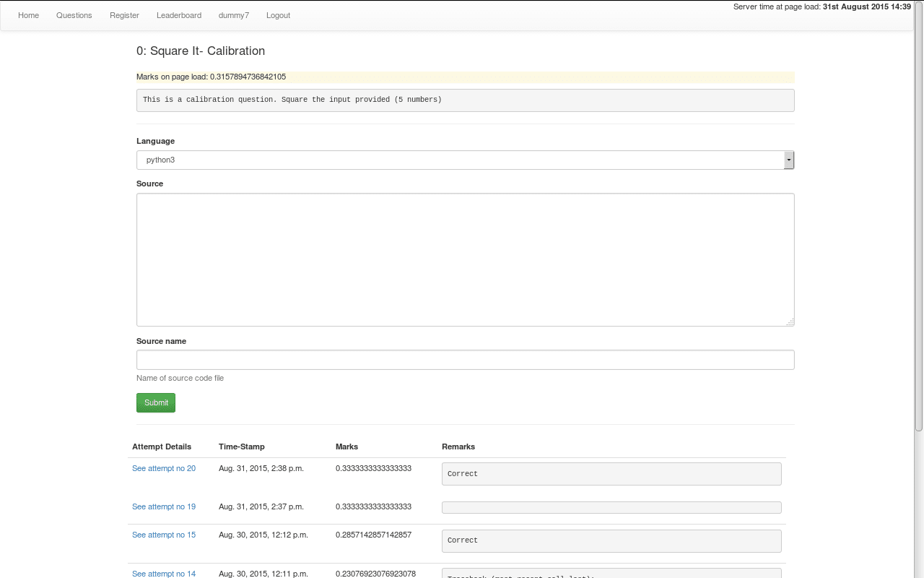Focus the Source code text area

pos(465,259)
